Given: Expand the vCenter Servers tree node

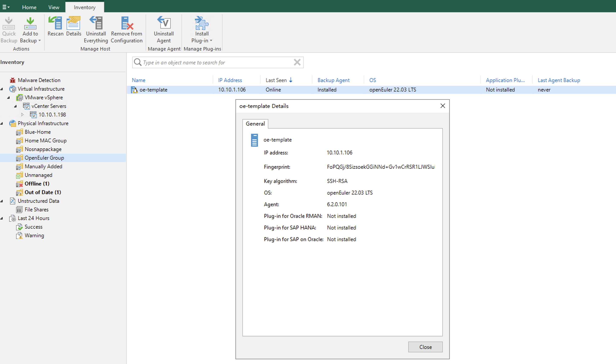Looking at the screenshot, I should (16, 106).
